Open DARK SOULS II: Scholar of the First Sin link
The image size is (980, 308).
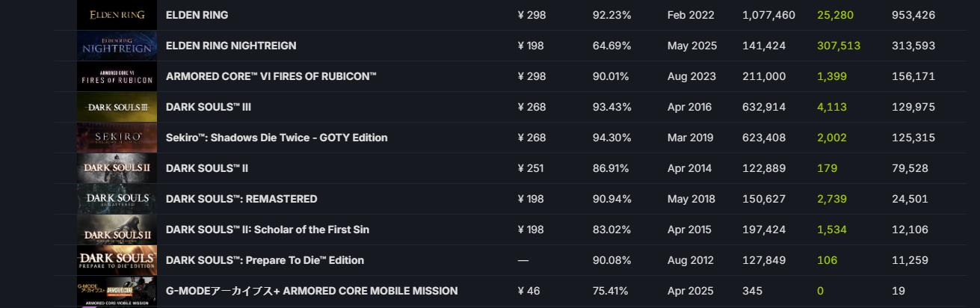pyautogui.click(x=268, y=230)
